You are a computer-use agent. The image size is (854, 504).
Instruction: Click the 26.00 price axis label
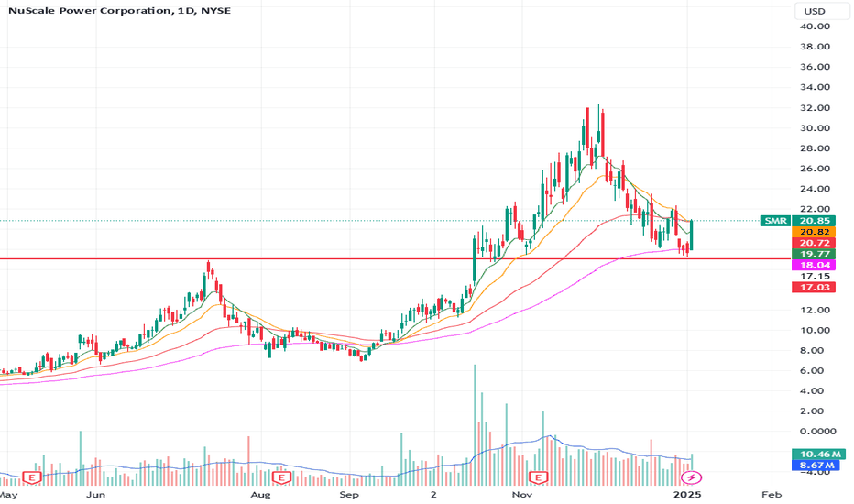815,169
